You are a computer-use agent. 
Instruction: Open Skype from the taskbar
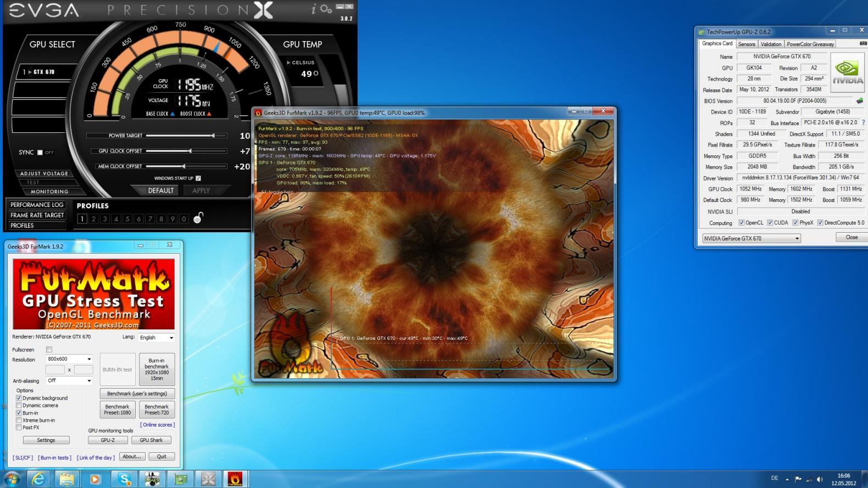click(x=124, y=479)
